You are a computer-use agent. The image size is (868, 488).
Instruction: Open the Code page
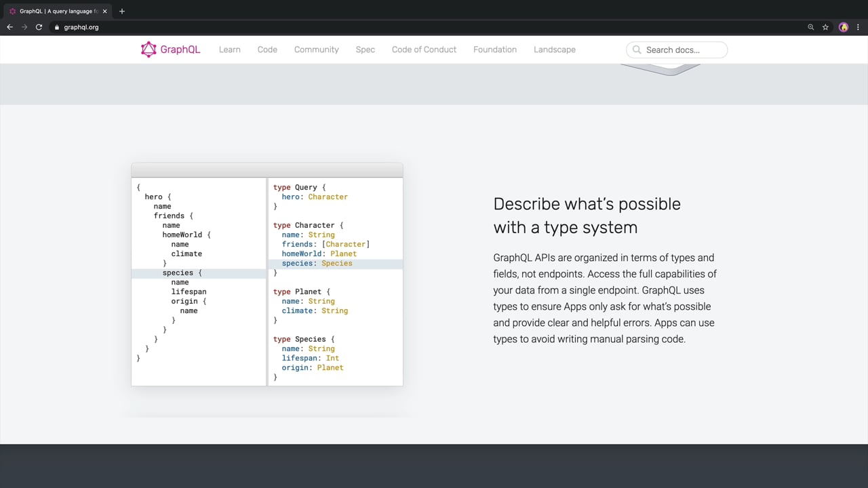(267, 49)
